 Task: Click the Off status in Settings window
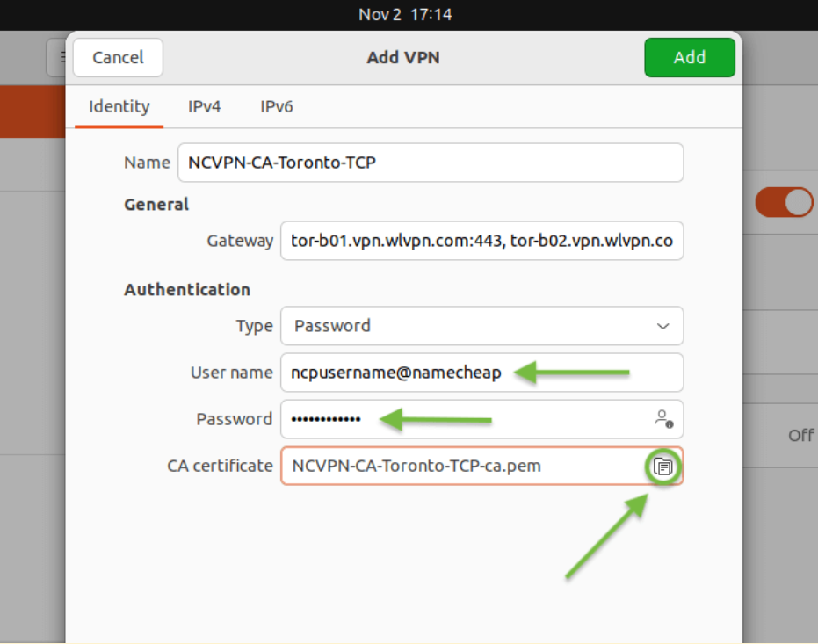pyautogui.click(x=800, y=435)
